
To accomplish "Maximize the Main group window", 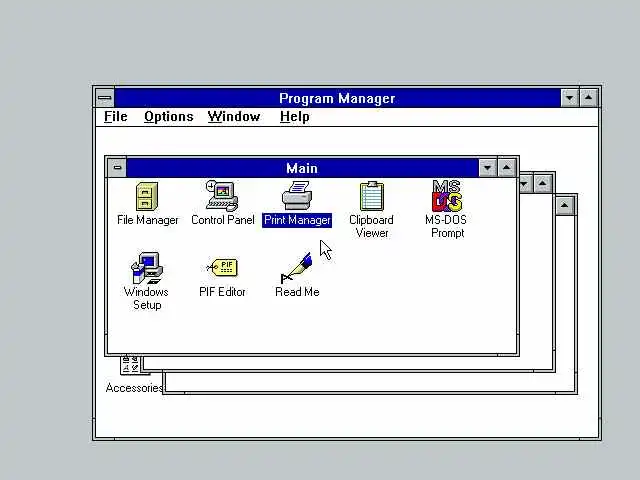I will (x=507, y=167).
